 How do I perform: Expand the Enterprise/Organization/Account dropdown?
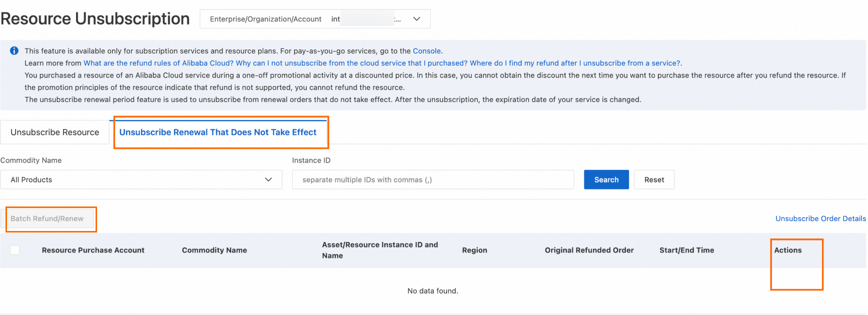tap(315, 19)
